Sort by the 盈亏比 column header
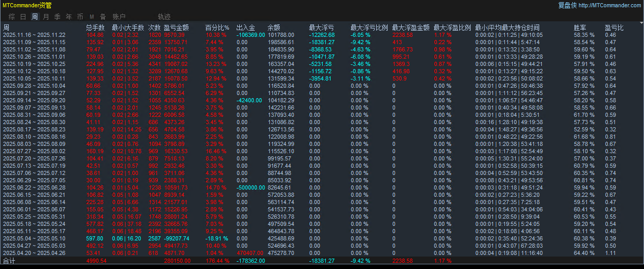 pyautogui.click(x=614, y=28)
